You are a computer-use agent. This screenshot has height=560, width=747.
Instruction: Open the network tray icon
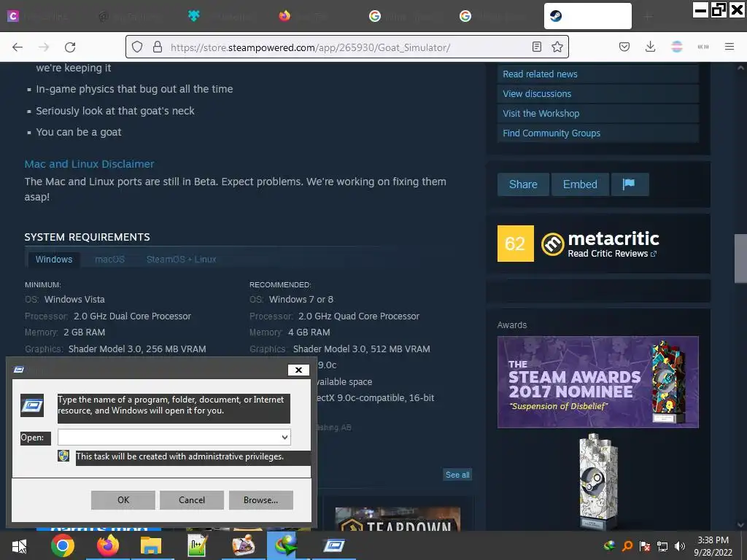click(662, 546)
